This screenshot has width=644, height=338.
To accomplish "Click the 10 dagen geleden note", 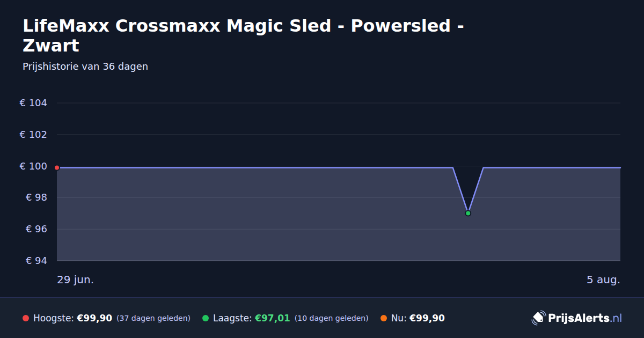I will pos(331,318).
